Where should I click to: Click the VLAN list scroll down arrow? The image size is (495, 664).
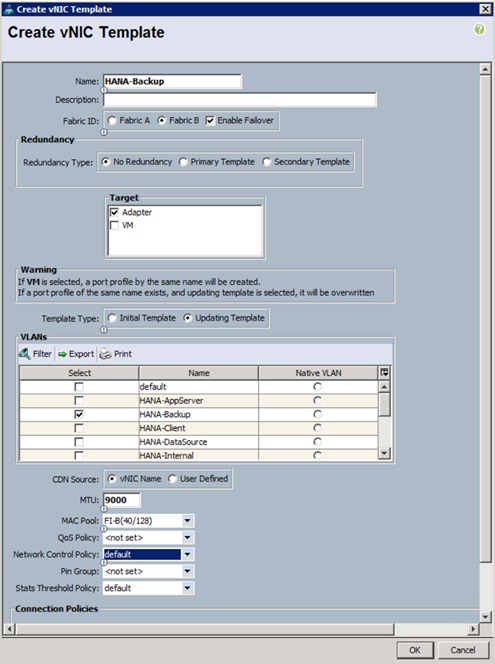point(384,454)
